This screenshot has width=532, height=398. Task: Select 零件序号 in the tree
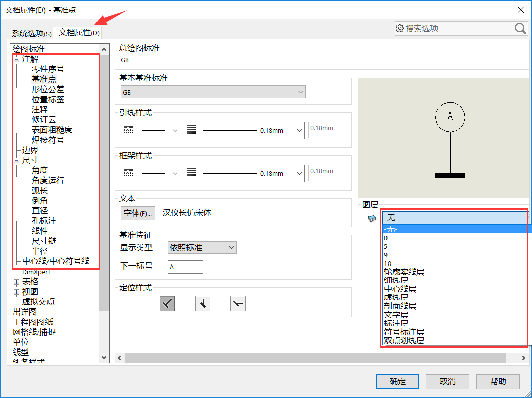(x=48, y=69)
